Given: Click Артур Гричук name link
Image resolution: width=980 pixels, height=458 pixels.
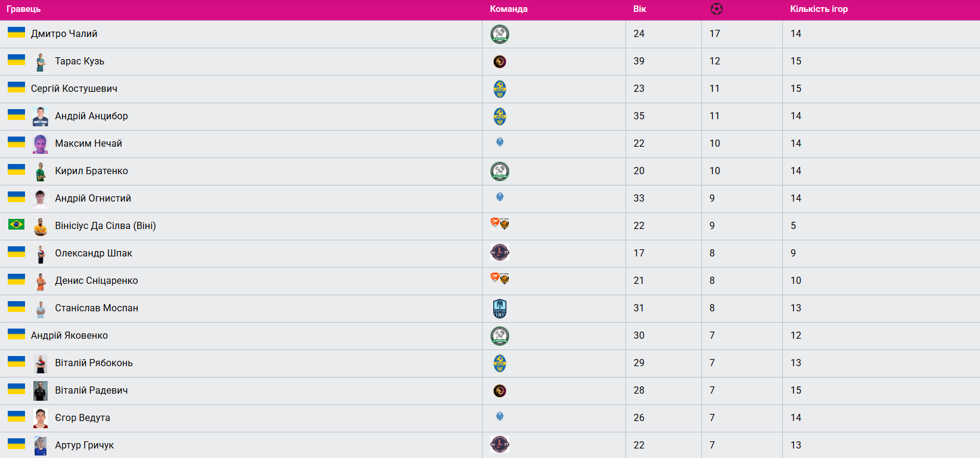Looking at the screenshot, I should point(84,445).
